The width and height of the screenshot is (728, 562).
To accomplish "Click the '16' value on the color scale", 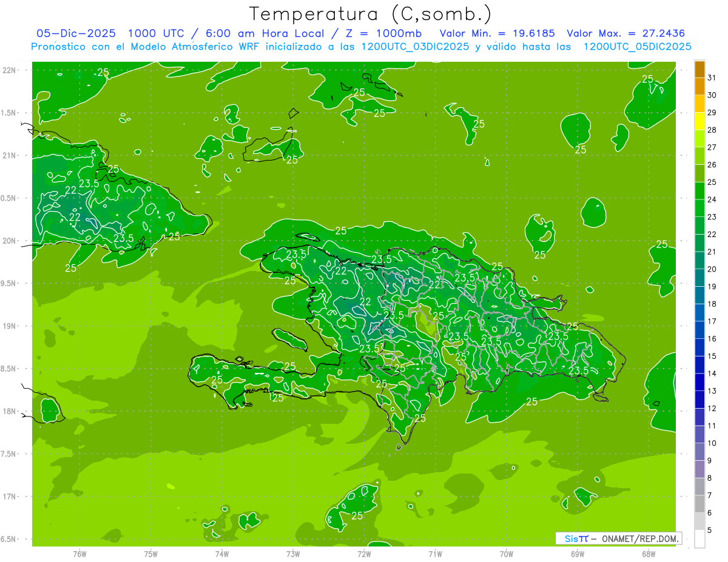I will 712,339.
